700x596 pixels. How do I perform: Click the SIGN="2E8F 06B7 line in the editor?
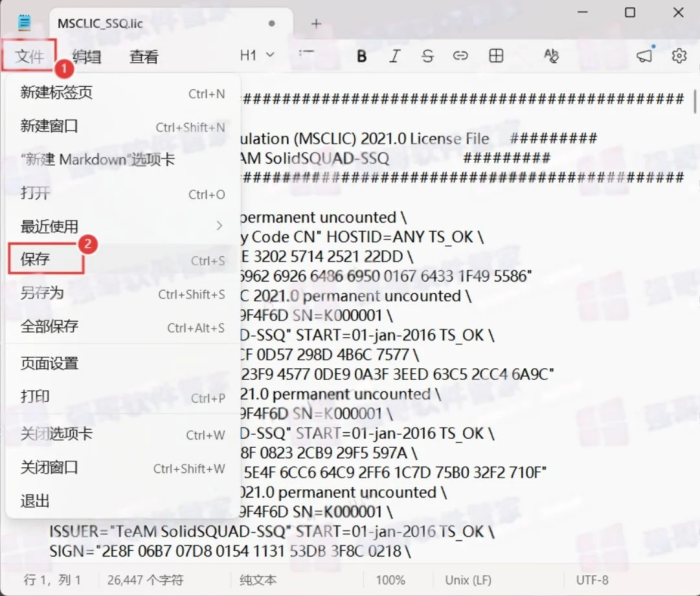click(229, 551)
